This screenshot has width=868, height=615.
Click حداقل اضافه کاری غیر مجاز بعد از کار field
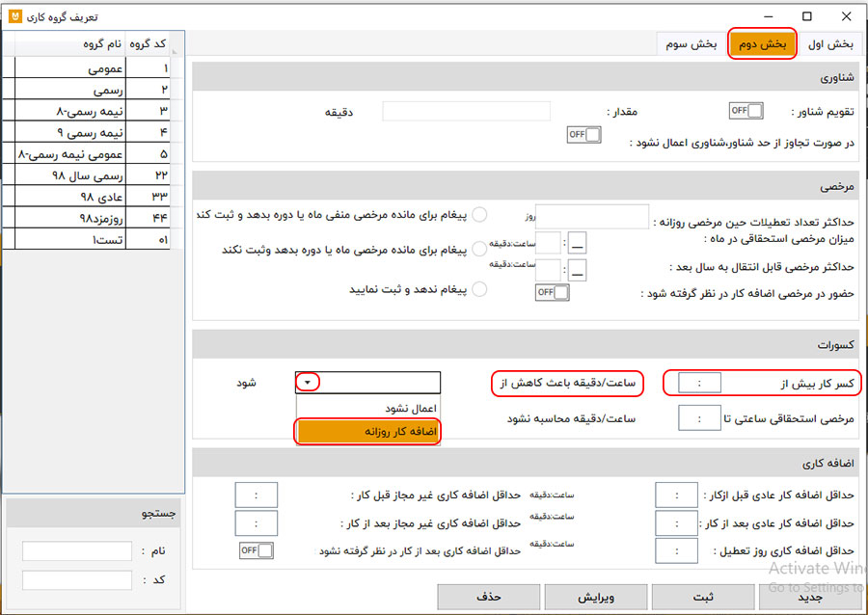pos(256,523)
